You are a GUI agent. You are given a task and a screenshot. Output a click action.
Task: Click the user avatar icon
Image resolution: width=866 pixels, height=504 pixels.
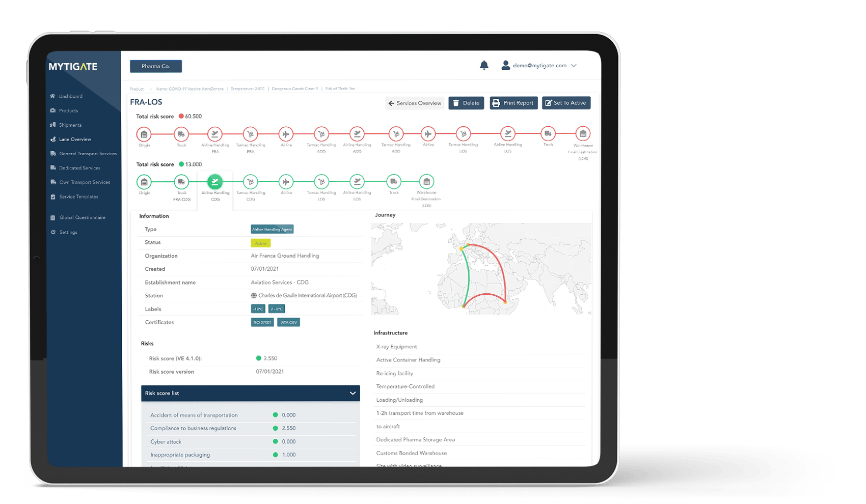click(x=505, y=65)
